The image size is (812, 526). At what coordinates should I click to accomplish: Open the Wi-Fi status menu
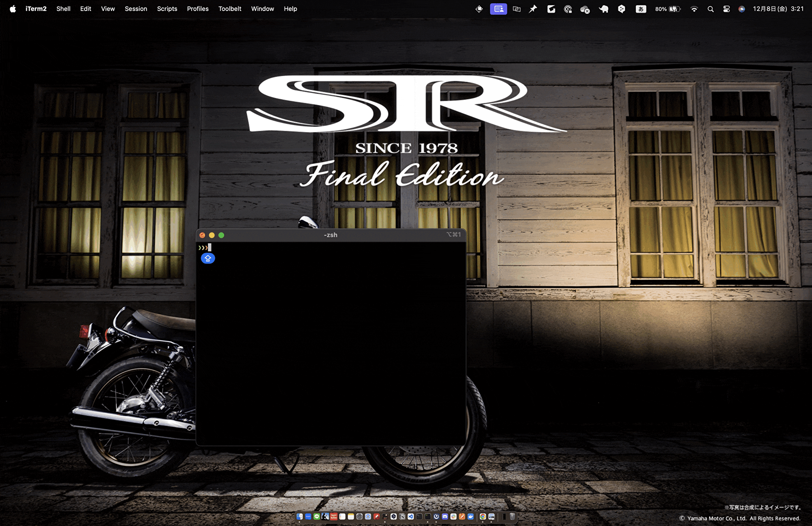(694, 9)
